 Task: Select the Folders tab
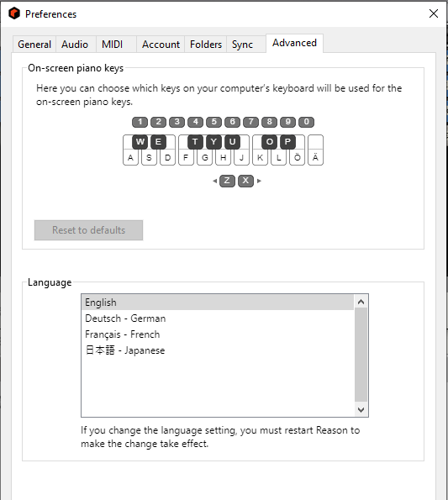click(206, 44)
